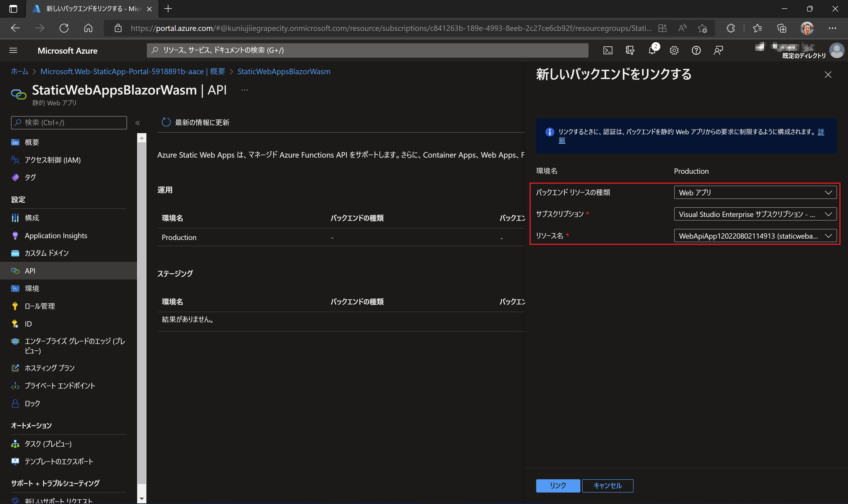Open Edge settings and more menu

pyautogui.click(x=832, y=28)
